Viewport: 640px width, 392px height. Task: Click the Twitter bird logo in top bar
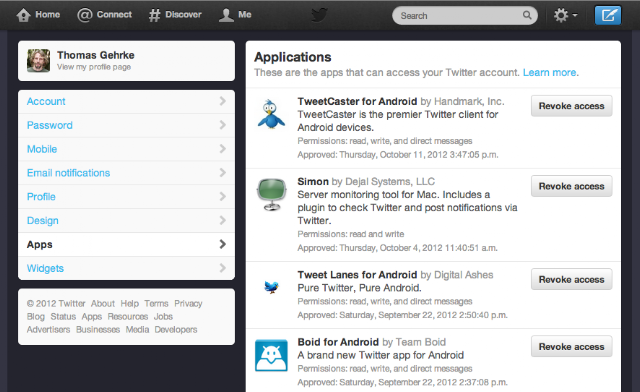[x=319, y=15]
